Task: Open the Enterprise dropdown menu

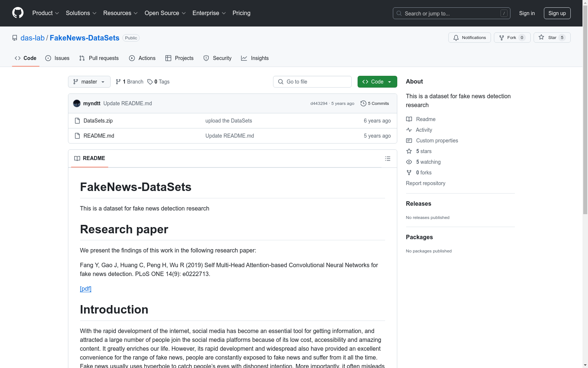Action: (209, 13)
